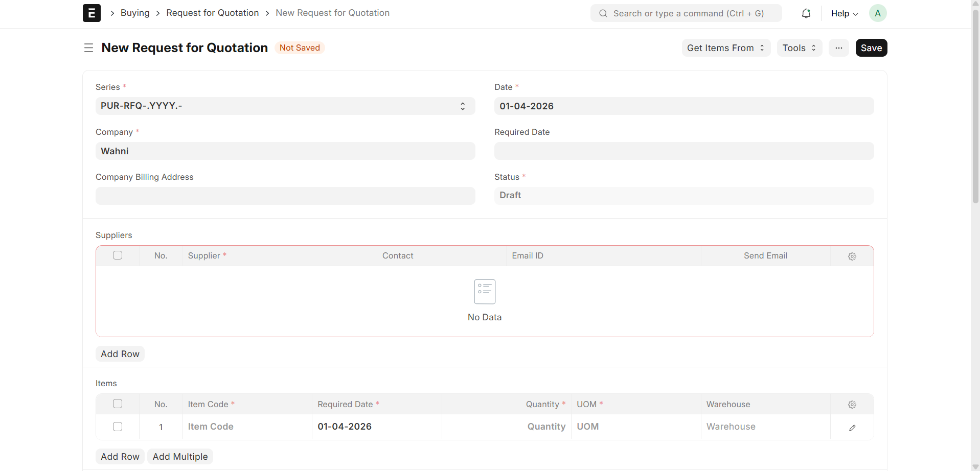980x471 pixels.
Task: Click the No Data placeholder in Suppliers
Action: 485,301
